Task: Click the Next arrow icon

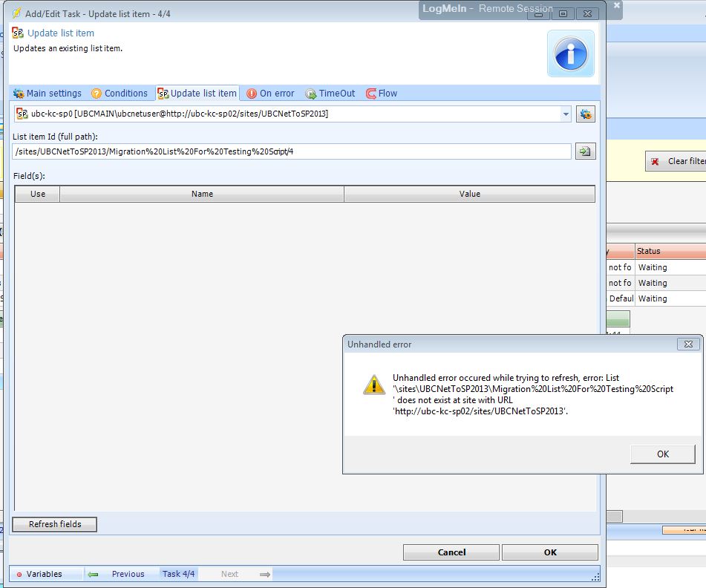Action: [x=264, y=574]
